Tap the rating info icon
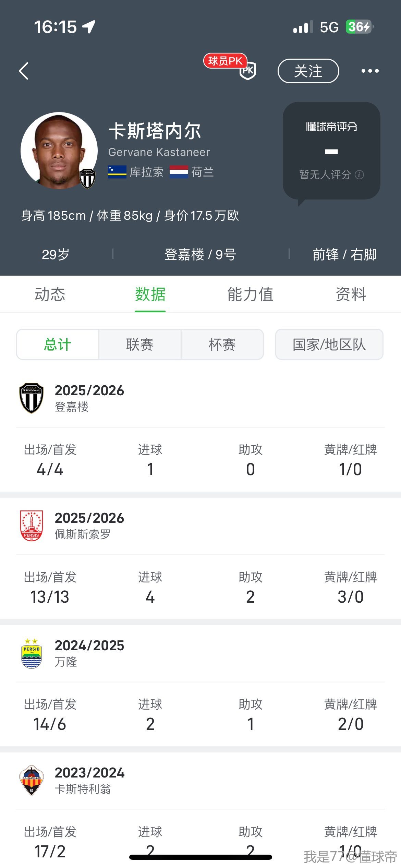 tap(359, 175)
